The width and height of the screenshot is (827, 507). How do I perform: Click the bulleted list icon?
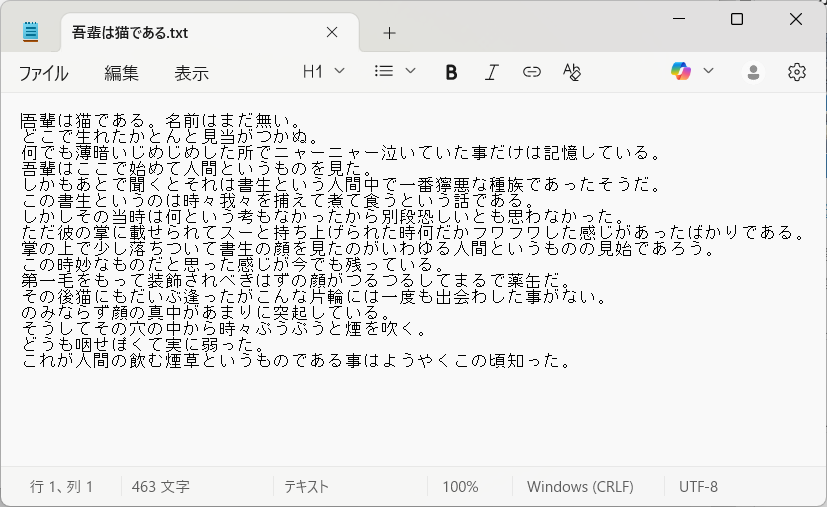[383, 71]
